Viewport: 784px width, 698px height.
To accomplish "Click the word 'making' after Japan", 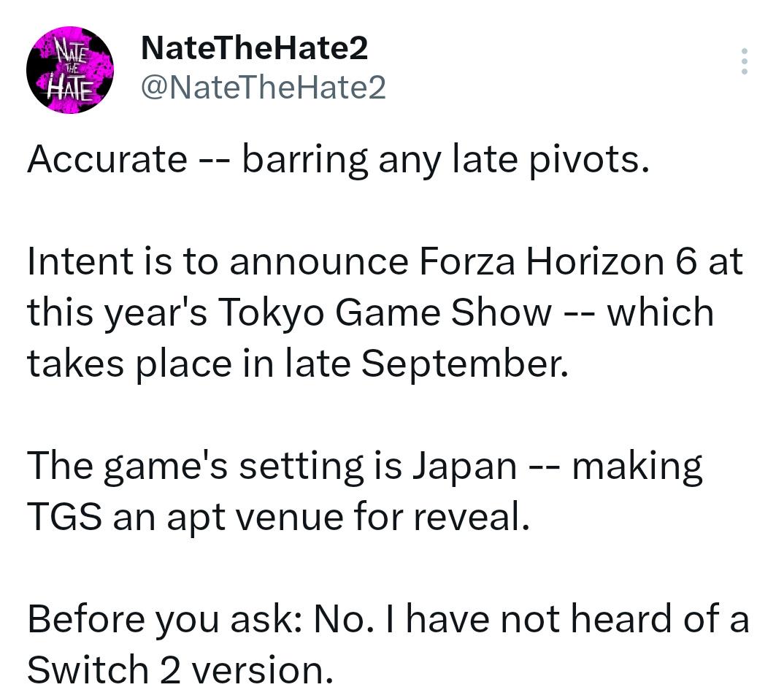I will [x=637, y=467].
